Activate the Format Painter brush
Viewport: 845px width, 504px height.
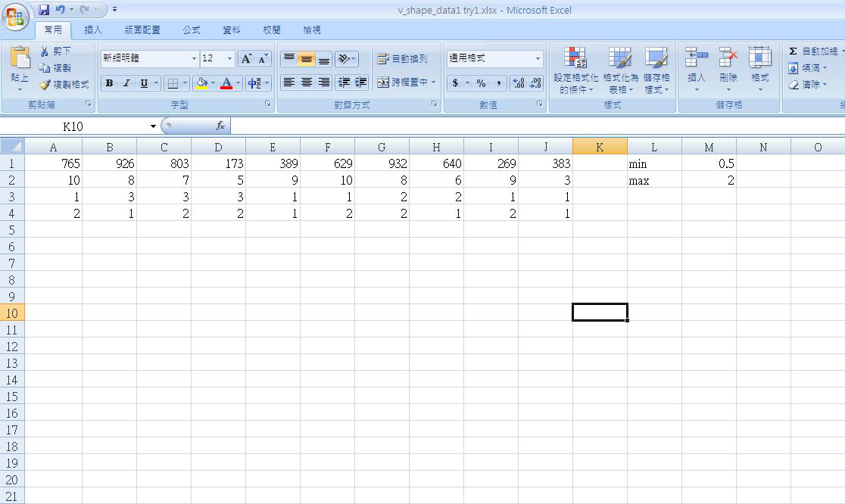[x=45, y=85]
